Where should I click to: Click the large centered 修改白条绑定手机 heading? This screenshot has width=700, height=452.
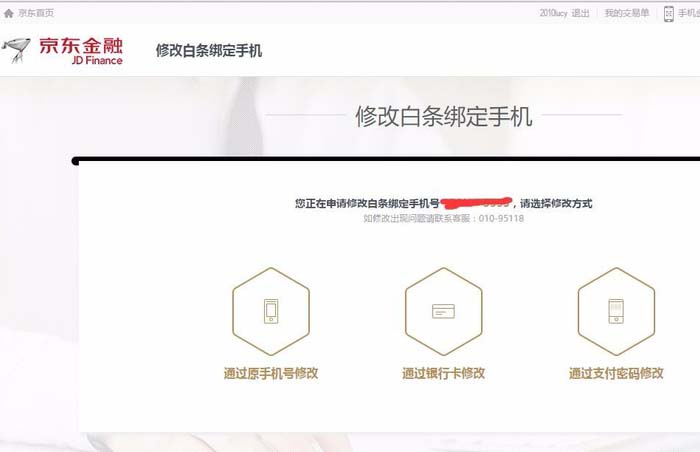pyautogui.click(x=444, y=116)
